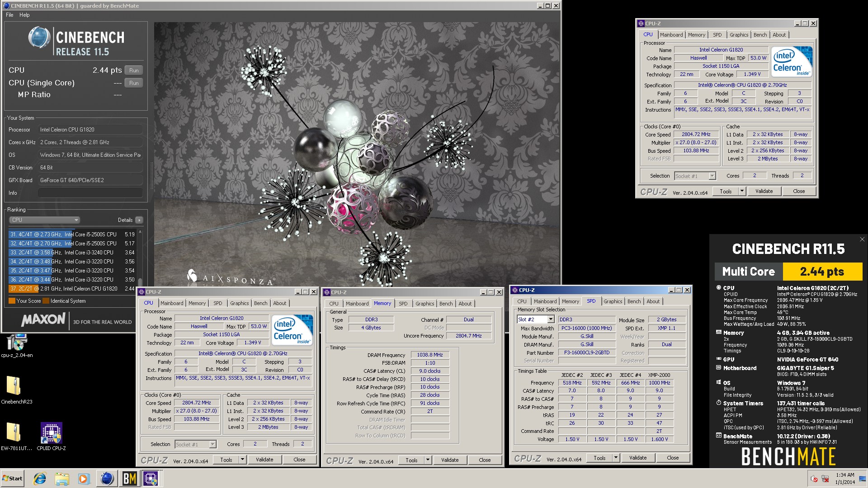This screenshot has height=488, width=868.
Task: Run the Cinebench CPU multi-core test
Action: click(134, 70)
